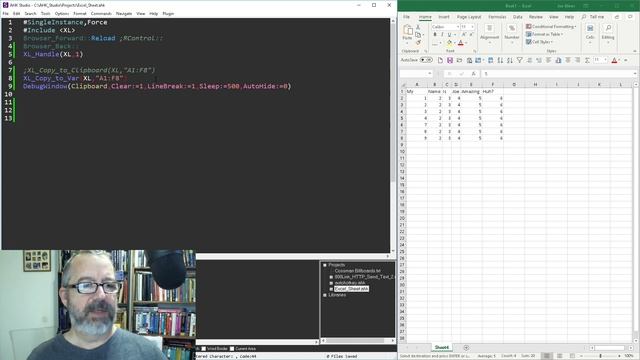Open the Navigate menu in AHK Studio
640x360 pixels.
[124, 13]
